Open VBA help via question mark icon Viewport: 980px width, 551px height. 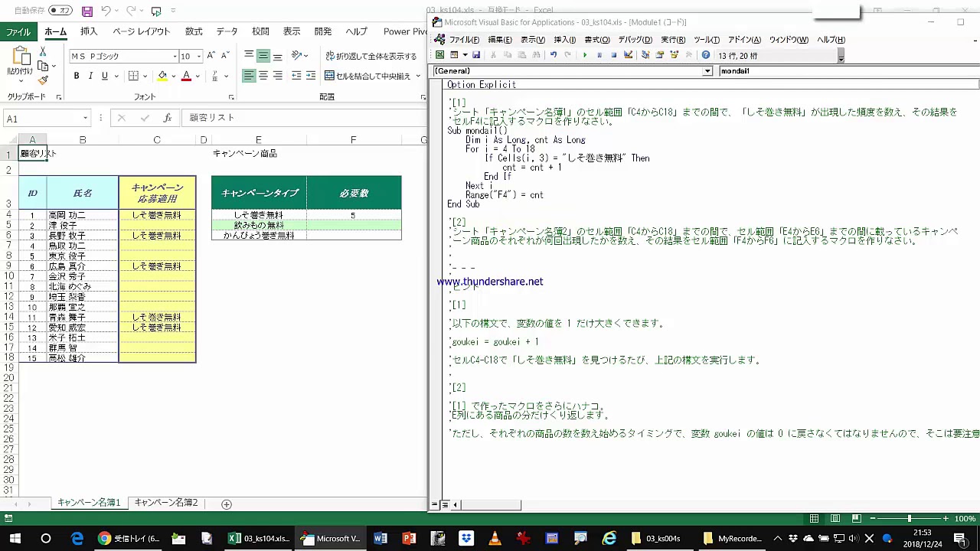click(x=706, y=55)
